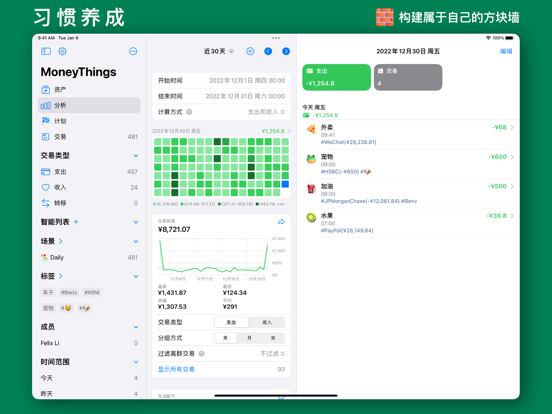
Task: Select 支出 segment in 交易类型
Action: 231,322
